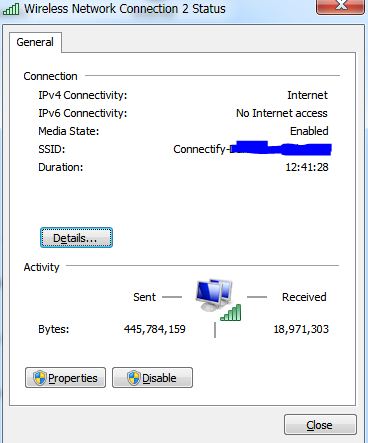
Task: Open connection Properties
Action: click(65, 378)
